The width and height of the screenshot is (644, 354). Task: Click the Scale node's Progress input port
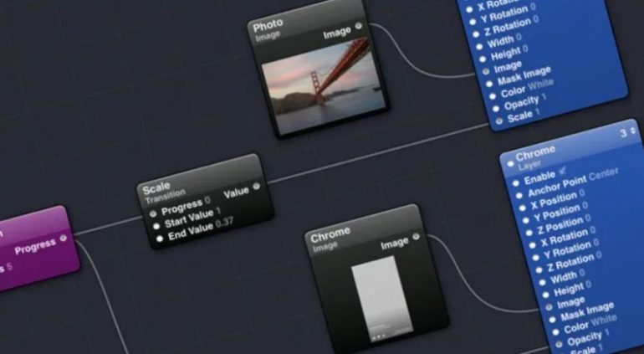pos(153,213)
